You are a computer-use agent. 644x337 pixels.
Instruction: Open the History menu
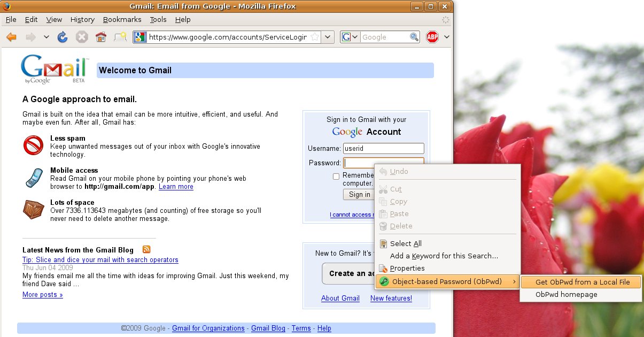pos(82,19)
